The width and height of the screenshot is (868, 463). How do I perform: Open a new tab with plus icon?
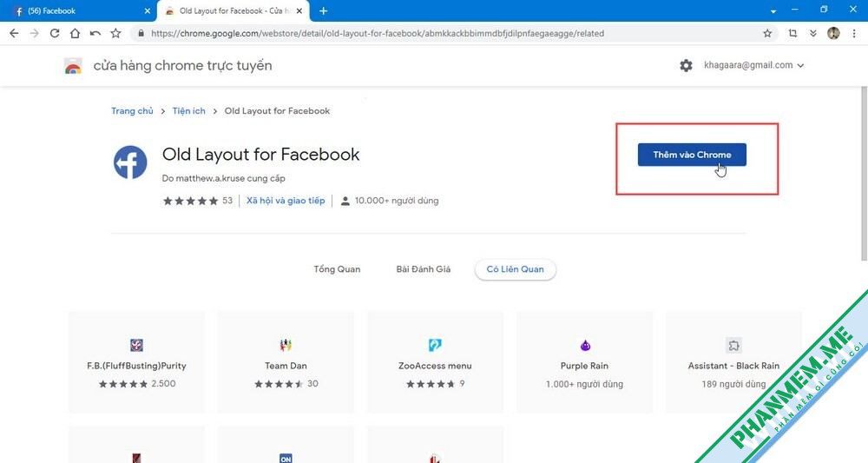click(x=324, y=10)
